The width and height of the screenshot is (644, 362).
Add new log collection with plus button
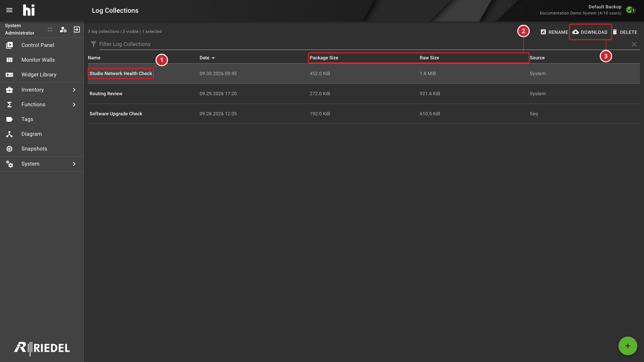(x=628, y=346)
